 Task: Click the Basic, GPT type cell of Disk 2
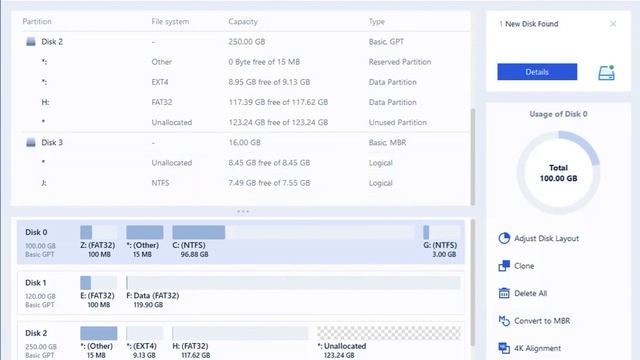[386, 42]
